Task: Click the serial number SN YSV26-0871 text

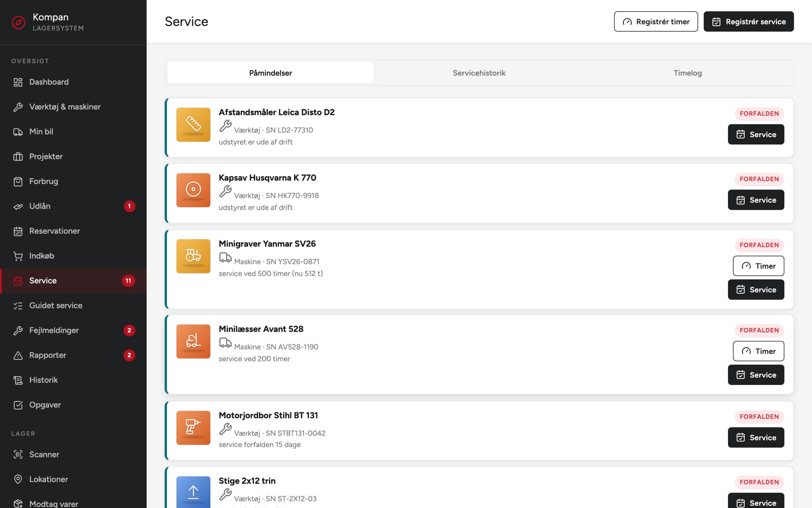Action: click(293, 262)
